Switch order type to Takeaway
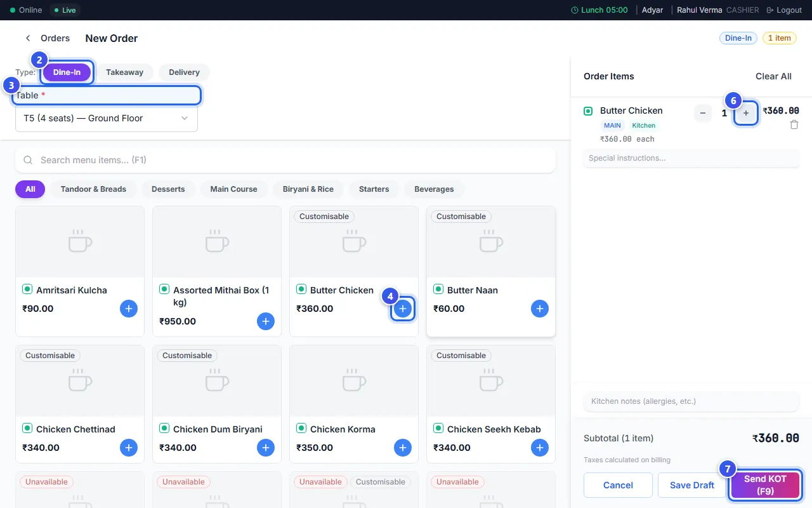The height and width of the screenshot is (508, 812). [x=124, y=72]
